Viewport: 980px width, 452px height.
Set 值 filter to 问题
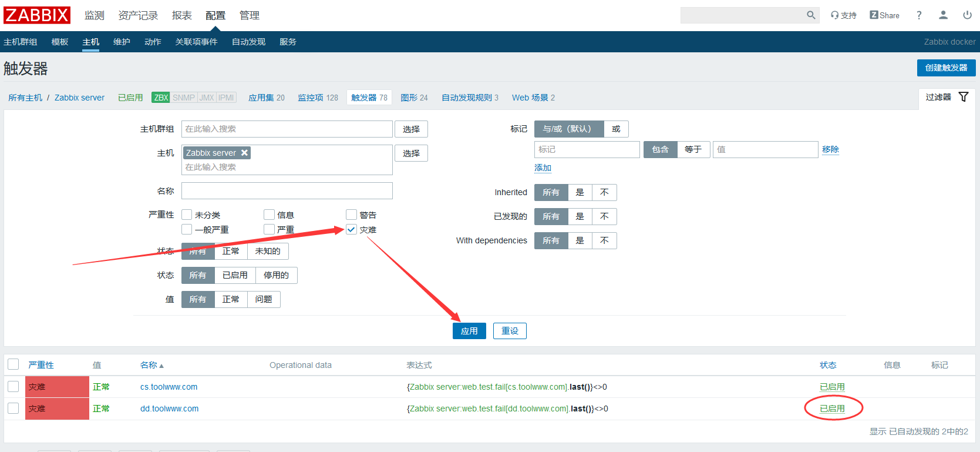coord(264,299)
